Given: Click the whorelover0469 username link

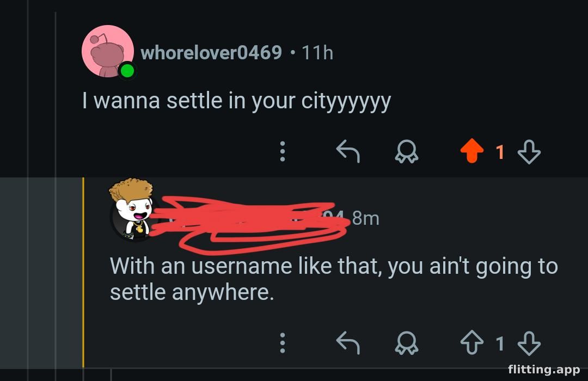Looking at the screenshot, I should 211,53.
